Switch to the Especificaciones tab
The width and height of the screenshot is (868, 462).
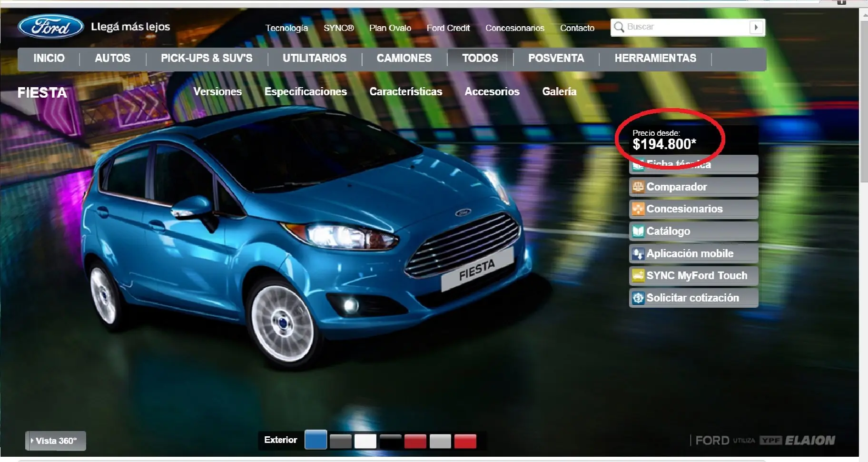coord(306,91)
